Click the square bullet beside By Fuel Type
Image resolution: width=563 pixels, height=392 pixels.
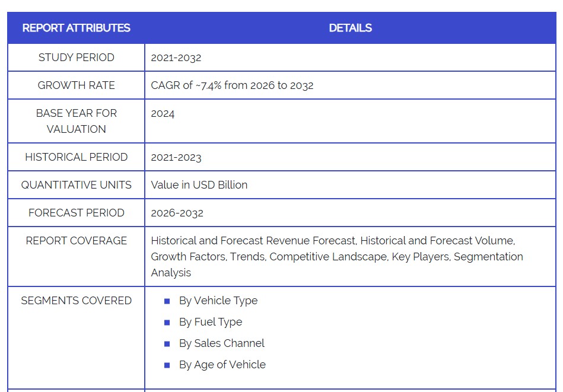point(167,323)
